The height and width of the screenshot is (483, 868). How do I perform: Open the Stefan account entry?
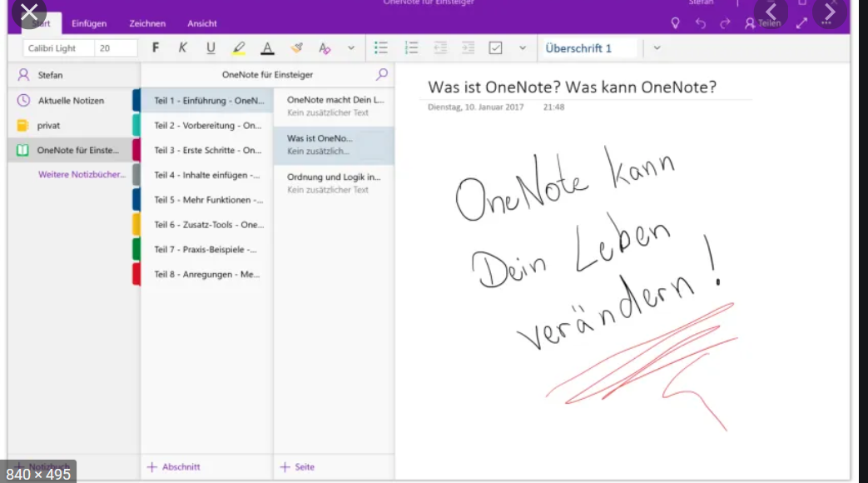(74, 75)
